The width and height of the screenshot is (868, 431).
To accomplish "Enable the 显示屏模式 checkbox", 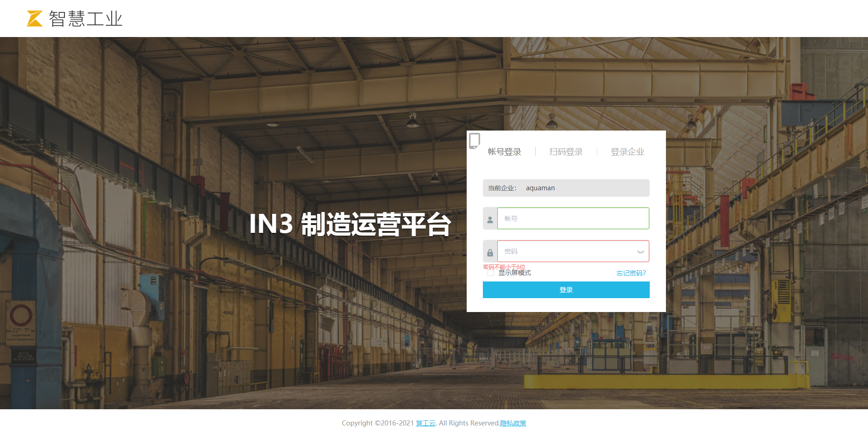I will 490,273.
